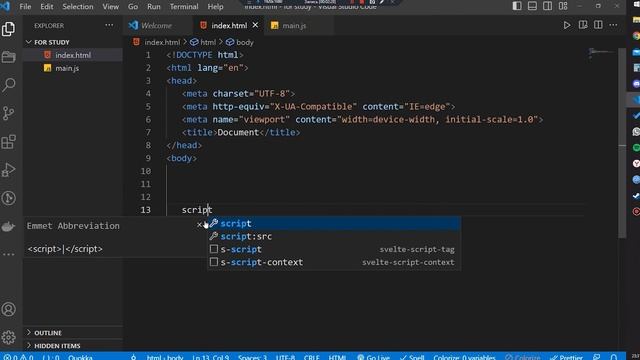Switch to the Welcome tab
640x360 pixels.
coord(157,25)
